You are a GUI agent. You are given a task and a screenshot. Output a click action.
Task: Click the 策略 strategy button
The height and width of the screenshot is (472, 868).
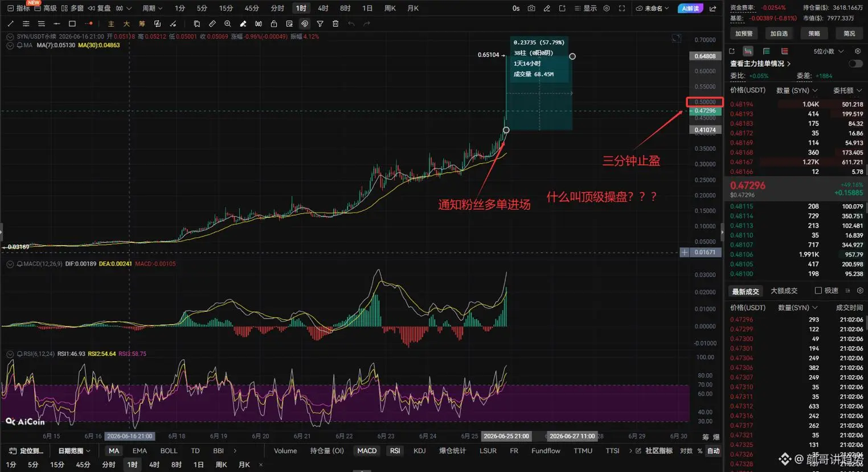[x=814, y=34]
